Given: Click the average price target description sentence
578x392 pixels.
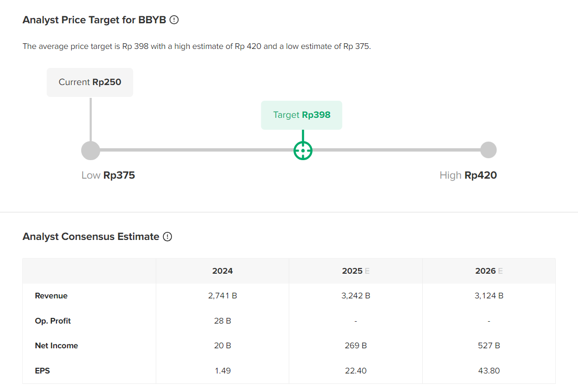Looking at the screenshot, I should tap(197, 47).
